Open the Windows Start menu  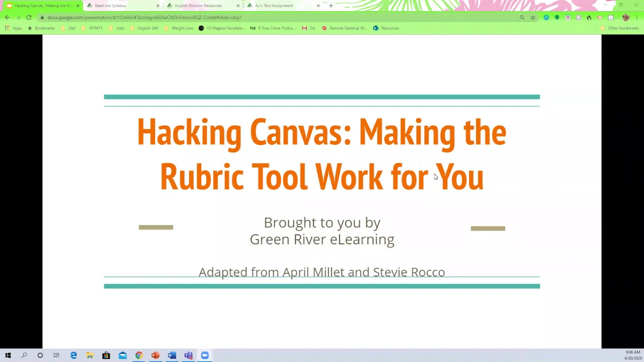pos(8,355)
